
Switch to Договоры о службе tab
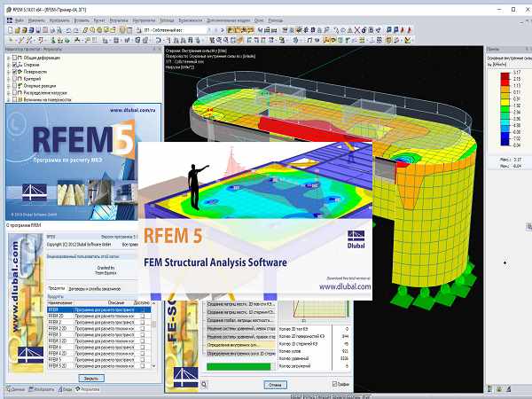point(94,289)
